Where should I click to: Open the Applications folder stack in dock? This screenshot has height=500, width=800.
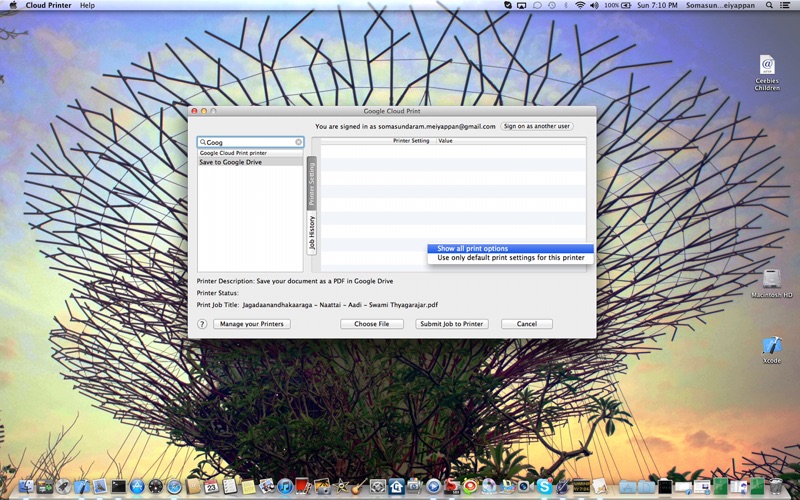coord(628,488)
